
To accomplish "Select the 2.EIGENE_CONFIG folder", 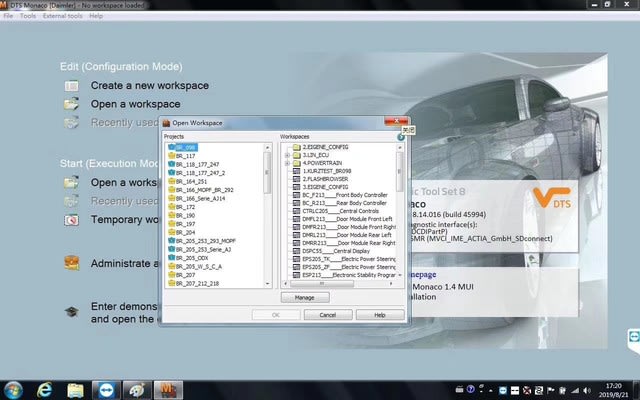I will click(320, 147).
